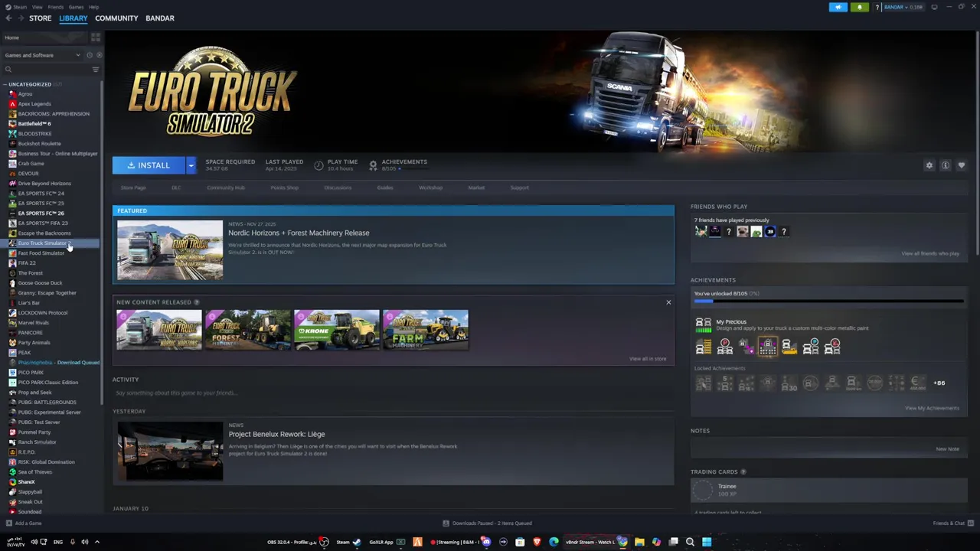Open the Downloads Paused status
The image size is (980, 551).
coord(487,523)
